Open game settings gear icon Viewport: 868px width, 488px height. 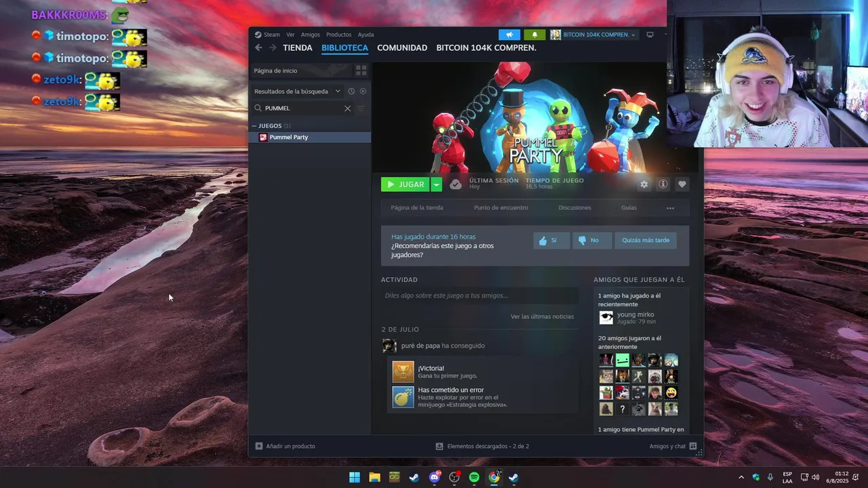click(644, 184)
